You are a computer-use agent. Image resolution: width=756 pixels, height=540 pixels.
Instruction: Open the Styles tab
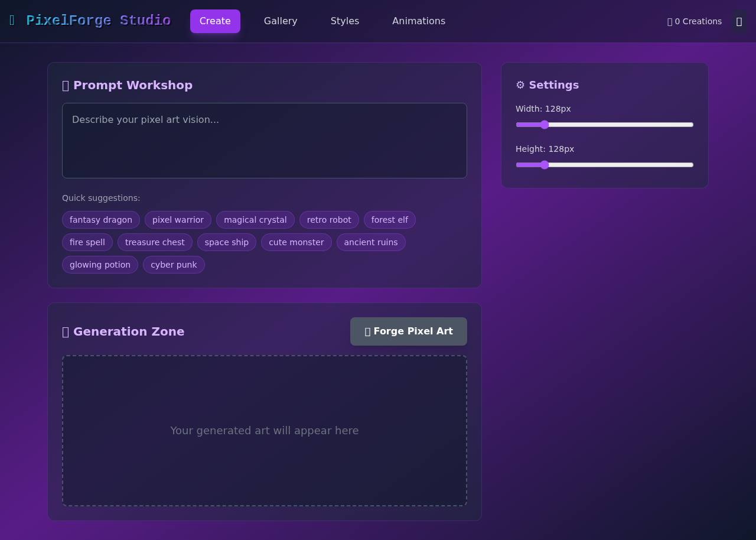tap(345, 21)
